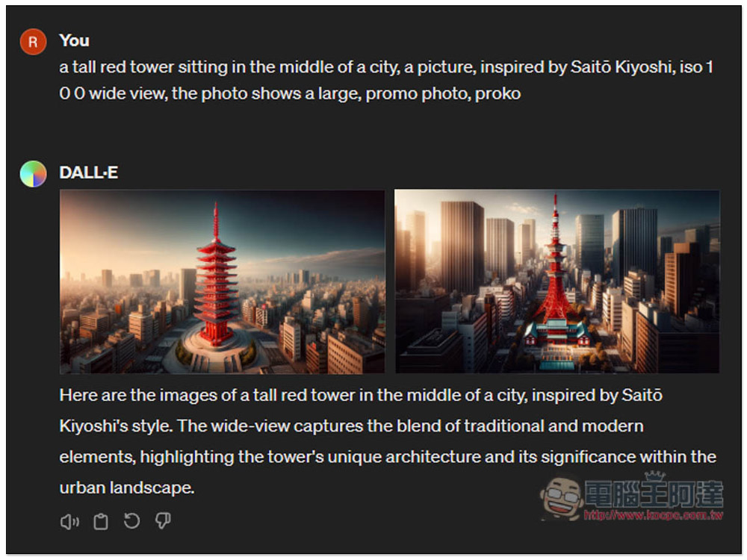Open the red pagoda tower image

(222, 281)
